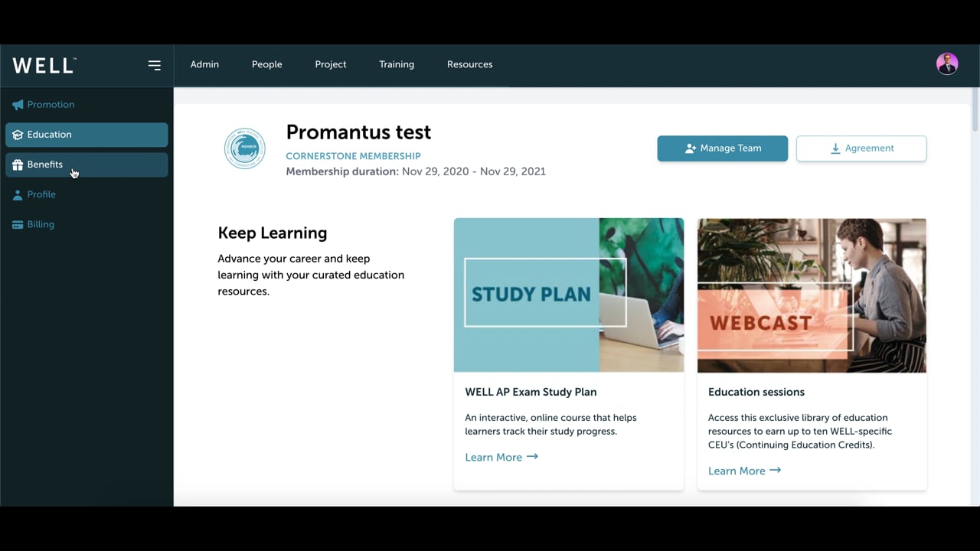Download the Agreement
The width and height of the screenshot is (980, 551).
[x=861, y=148]
